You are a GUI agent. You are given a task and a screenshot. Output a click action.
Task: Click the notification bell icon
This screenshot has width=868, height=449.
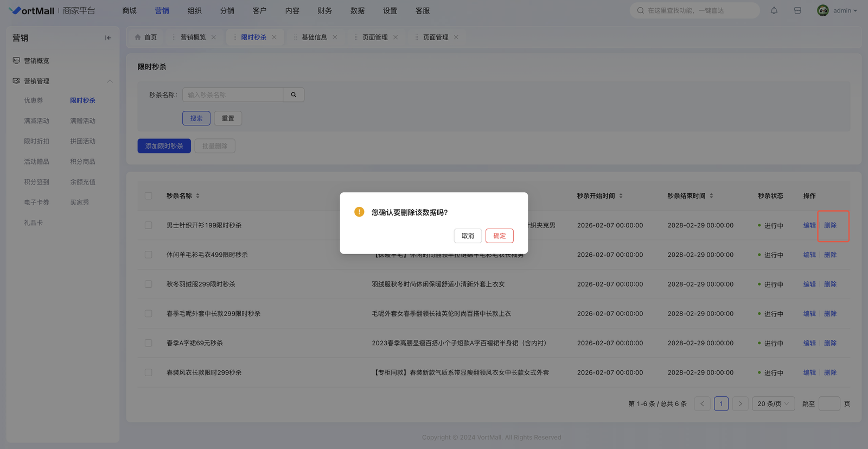click(774, 10)
